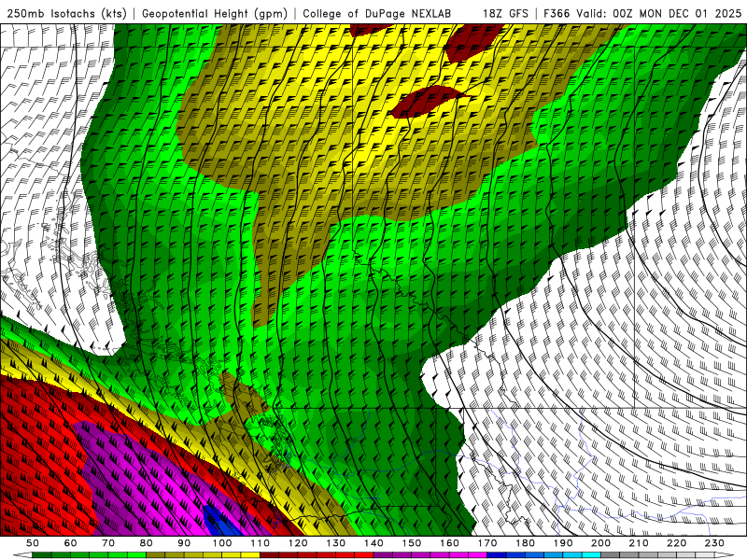The width and height of the screenshot is (747, 560).
Task: Pick the dark red swatch just after the 110 label
Action: (269, 555)
